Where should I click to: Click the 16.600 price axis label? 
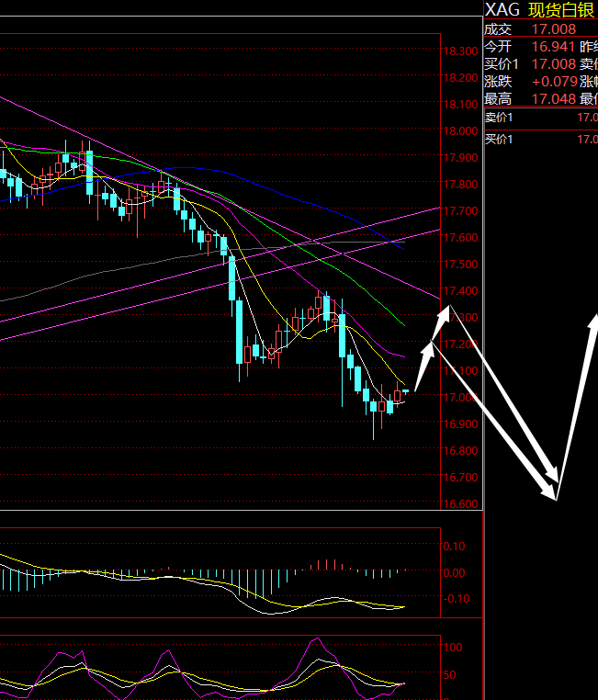(x=460, y=504)
